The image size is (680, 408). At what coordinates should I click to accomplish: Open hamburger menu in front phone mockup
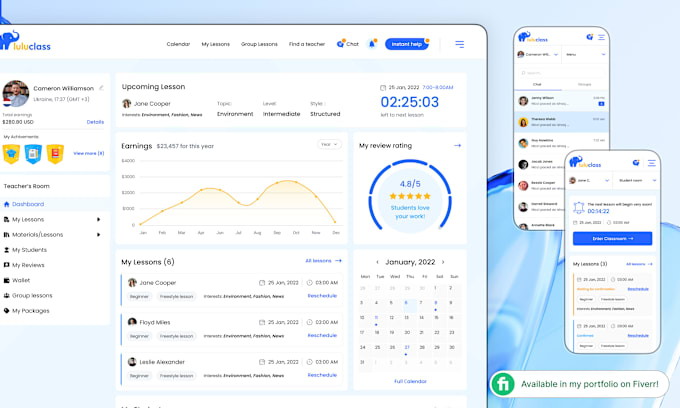click(x=651, y=163)
